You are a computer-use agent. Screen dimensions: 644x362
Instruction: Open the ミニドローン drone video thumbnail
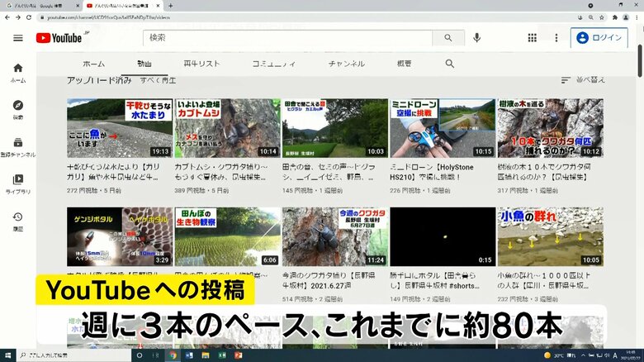pyautogui.click(x=442, y=128)
